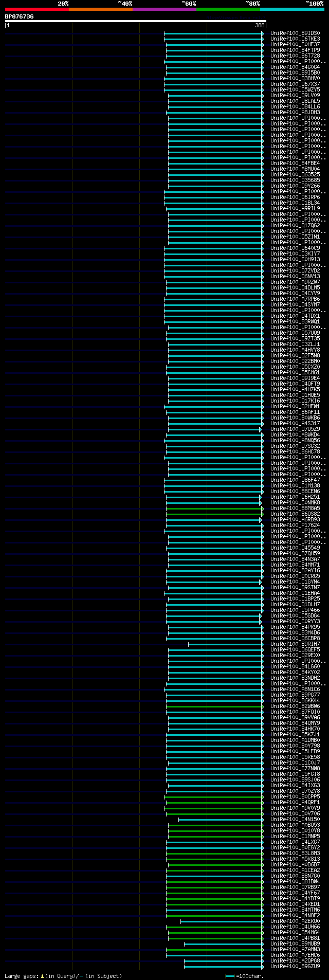Image resolution: width=329 pixels, height=980 pixels.
Task: Click the =100char. scale legend
Action: point(245,975)
